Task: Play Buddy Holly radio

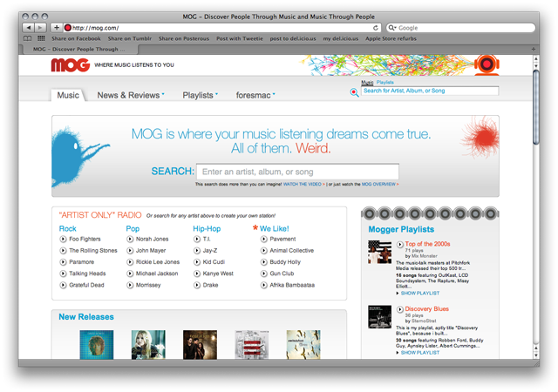Action: click(263, 262)
